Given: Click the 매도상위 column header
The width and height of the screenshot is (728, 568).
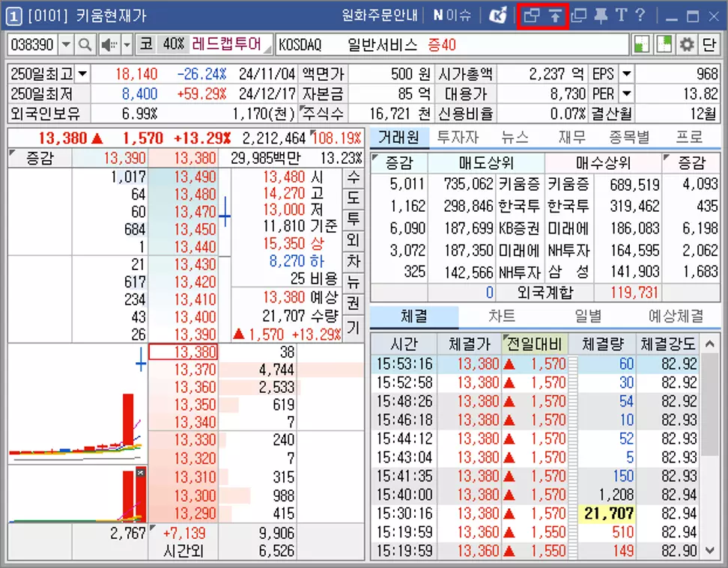Looking at the screenshot, I should [x=485, y=163].
